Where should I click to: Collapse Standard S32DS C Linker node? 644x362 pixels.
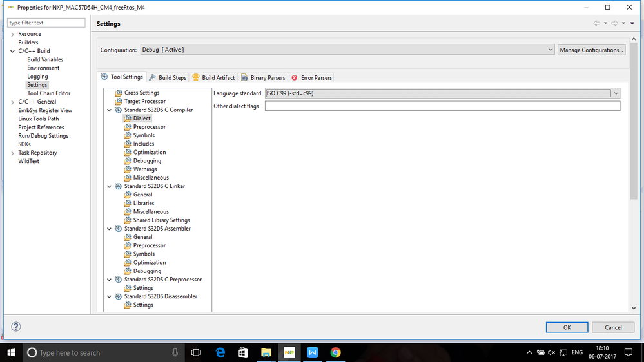109,186
